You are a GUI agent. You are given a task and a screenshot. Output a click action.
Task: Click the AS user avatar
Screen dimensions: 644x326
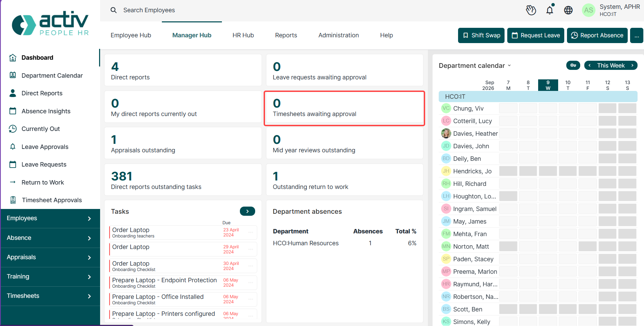(x=589, y=10)
